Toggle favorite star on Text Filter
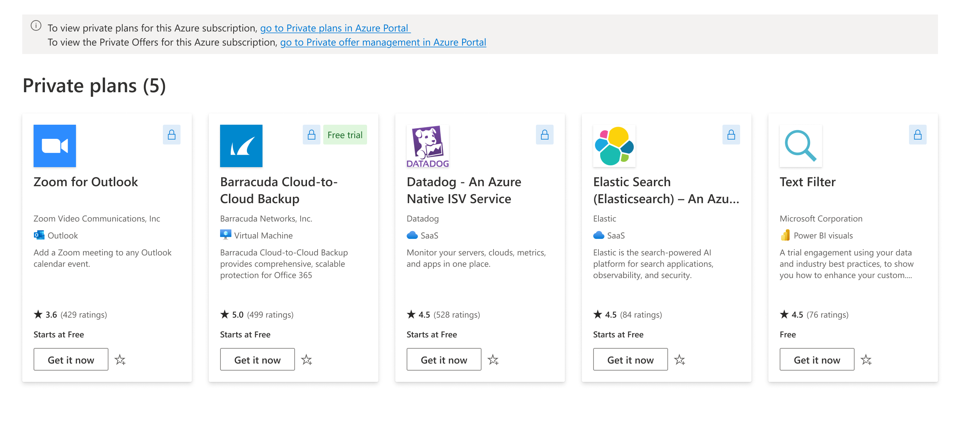Viewport: 980px width, 425px height. coord(866,360)
